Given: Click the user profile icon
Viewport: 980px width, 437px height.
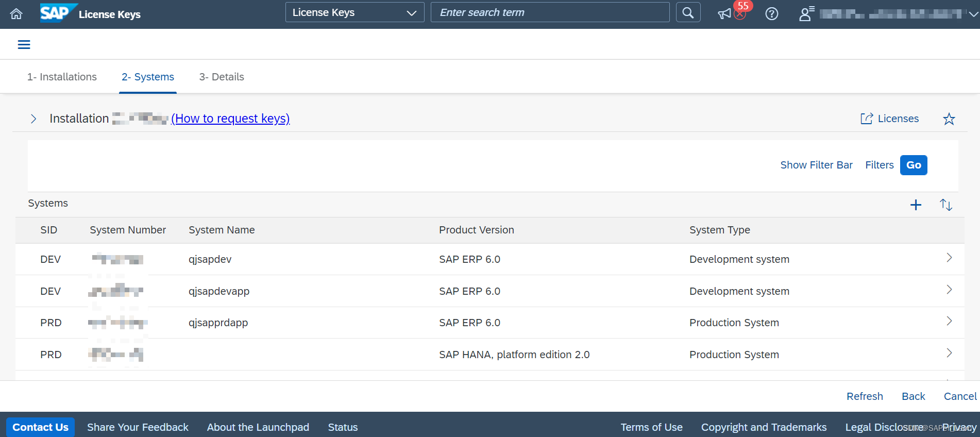Looking at the screenshot, I should click(x=806, y=14).
